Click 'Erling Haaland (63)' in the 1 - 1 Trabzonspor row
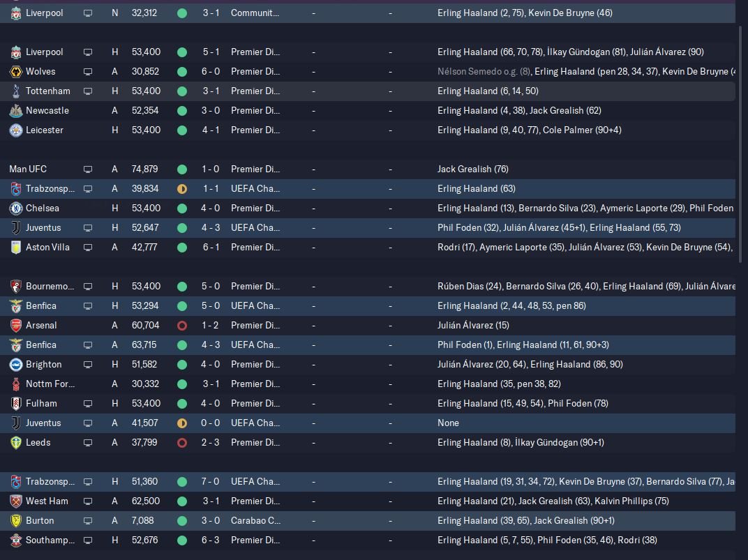The height and width of the screenshot is (560, 748). tap(476, 189)
